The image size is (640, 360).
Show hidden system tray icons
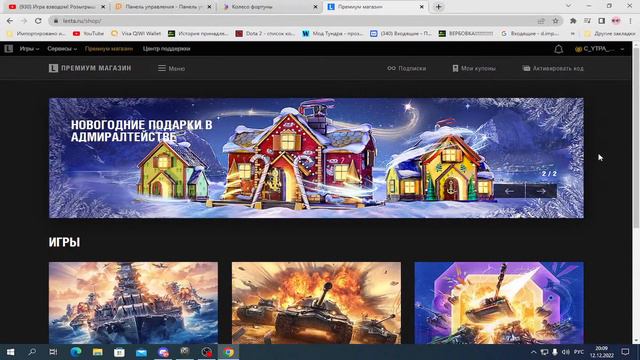click(x=533, y=352)
